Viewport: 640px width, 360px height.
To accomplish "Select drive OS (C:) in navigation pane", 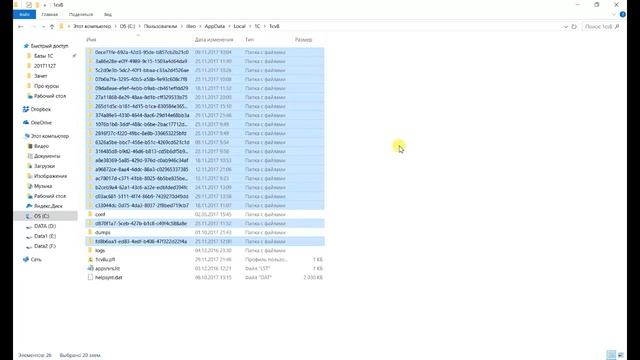I will (x=41, y=216).
